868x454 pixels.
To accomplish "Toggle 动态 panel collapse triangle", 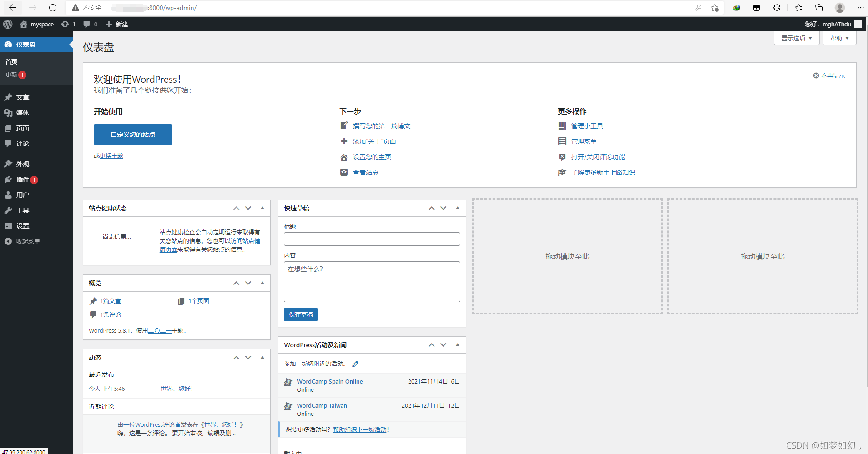I will [262, 357].
